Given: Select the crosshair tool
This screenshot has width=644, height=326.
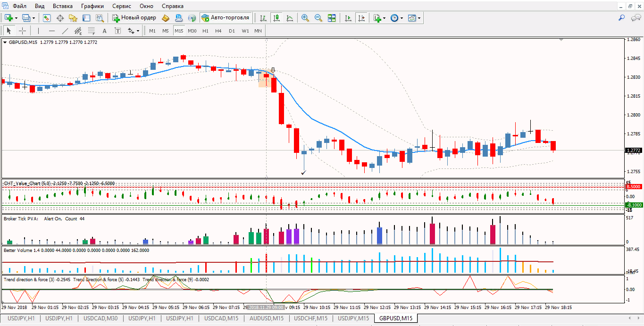Looking at the screenshot, I should (x=22, y=31).
